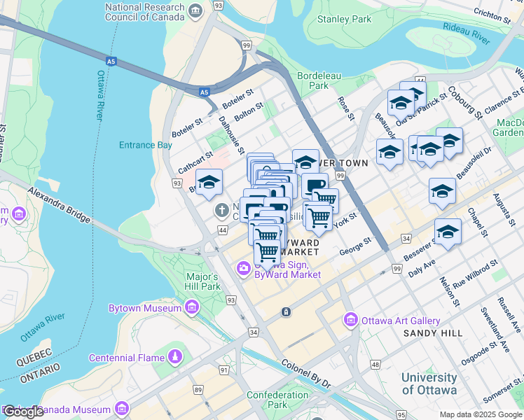Select the University of Ottawa label
524x420 pixels.
(429, 384)
